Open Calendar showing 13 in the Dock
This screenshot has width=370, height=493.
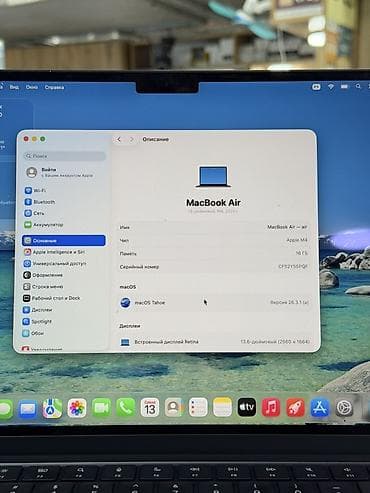pos(150,407)
